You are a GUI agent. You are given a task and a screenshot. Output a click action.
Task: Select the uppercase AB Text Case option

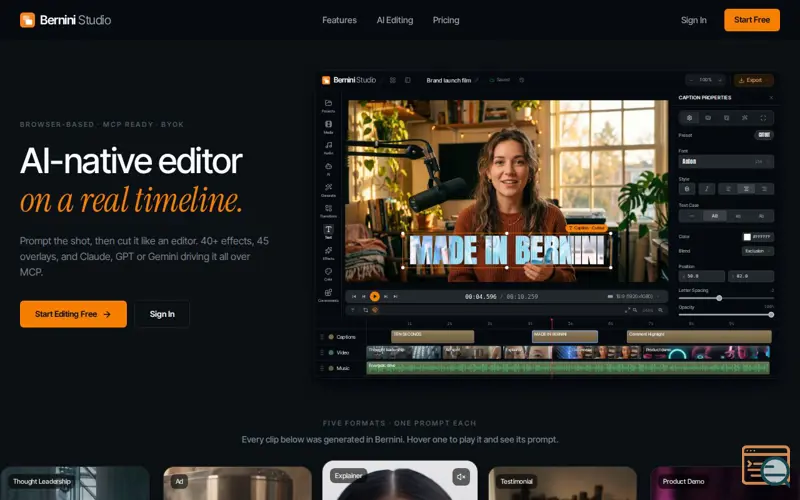point(714,216)
